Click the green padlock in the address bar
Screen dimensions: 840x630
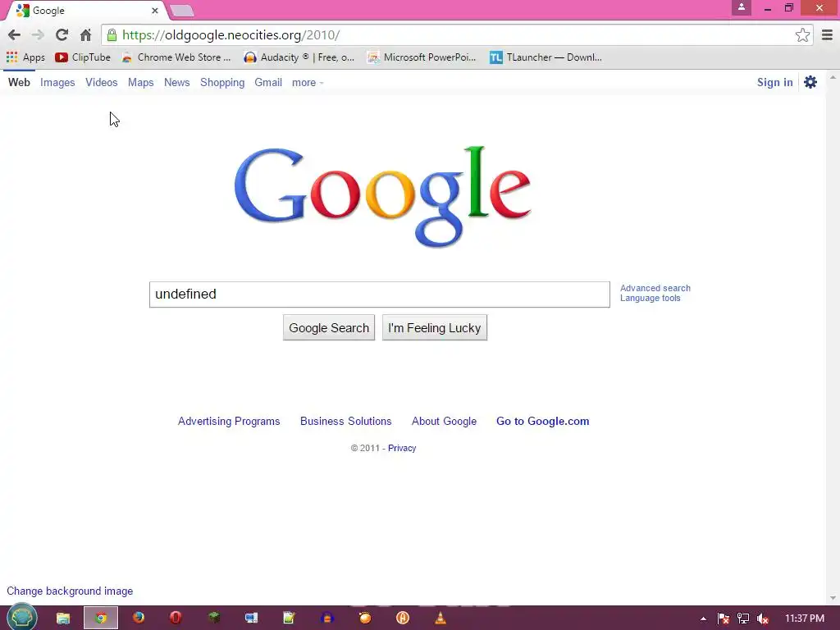pos(112,35)
